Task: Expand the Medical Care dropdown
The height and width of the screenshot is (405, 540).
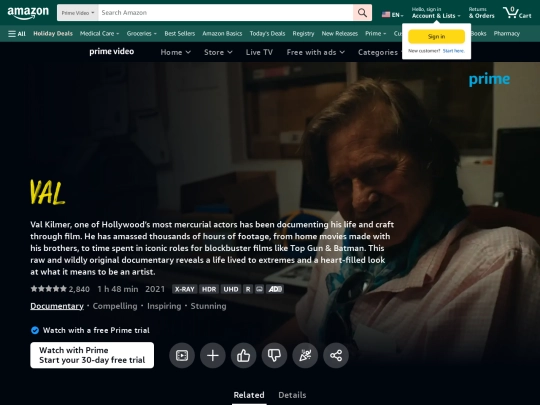Action: [x=99, y=34]
